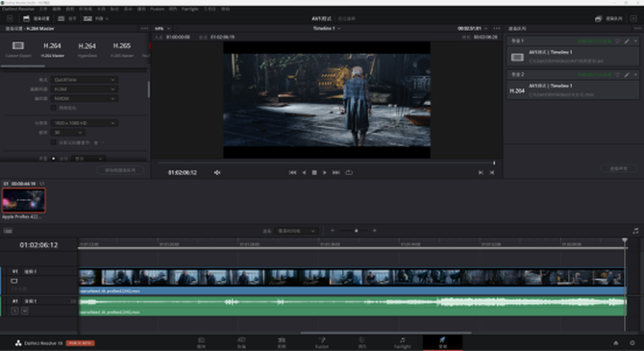This screenshot has height=351, width=644.
Task: Select the Apple ProRes 422 clip thumbnail
Action: pyautogui.click(x=24, y=200)
